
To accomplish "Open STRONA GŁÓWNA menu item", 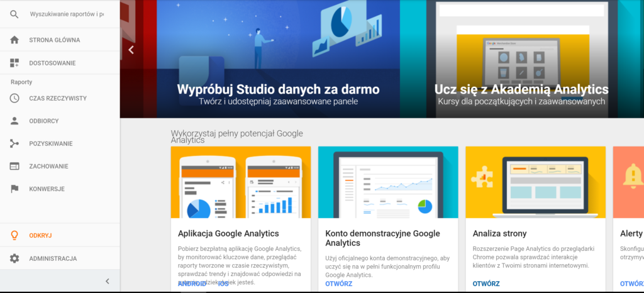I will (55, 40).
